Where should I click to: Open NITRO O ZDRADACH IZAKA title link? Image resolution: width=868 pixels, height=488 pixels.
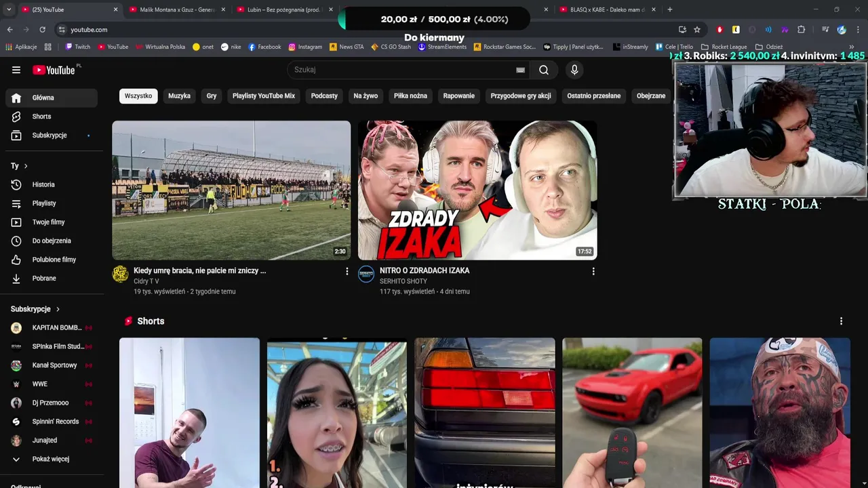point(425,270)
